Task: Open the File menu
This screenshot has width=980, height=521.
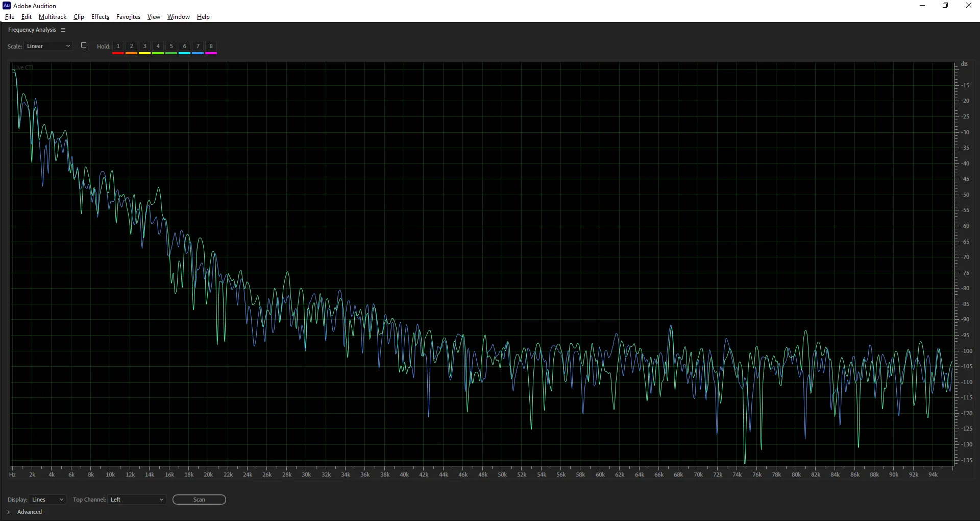Action: [10, 17]
